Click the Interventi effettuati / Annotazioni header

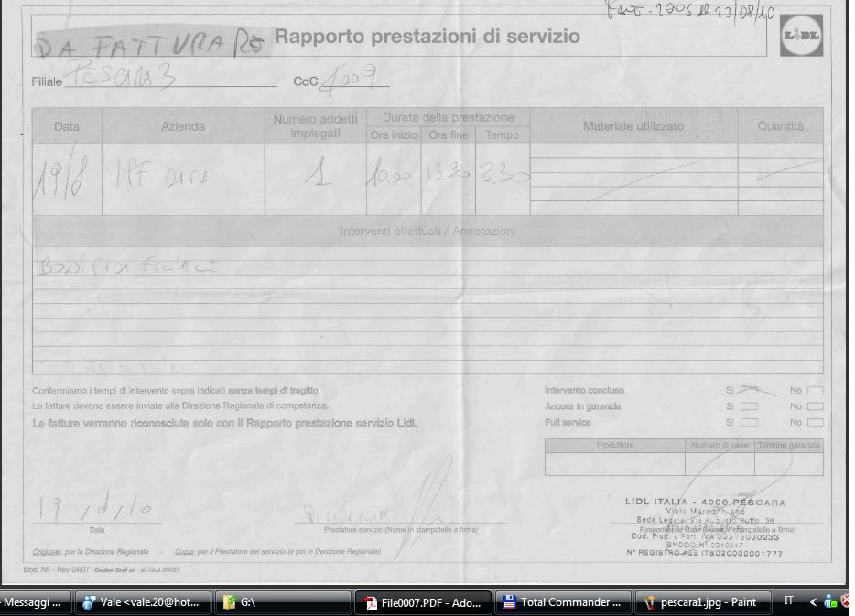427,232
